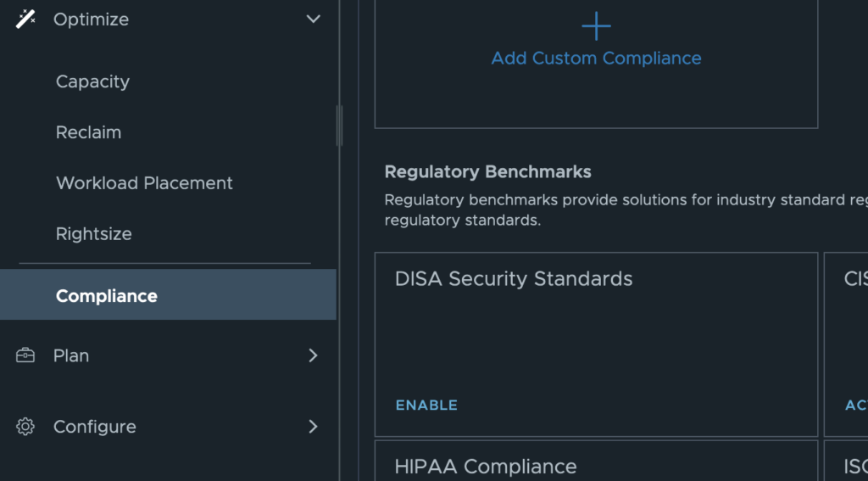Click the sidebar scrollbar handle
This screenshot has height=481, width=868.
click(x=339, y=126)
